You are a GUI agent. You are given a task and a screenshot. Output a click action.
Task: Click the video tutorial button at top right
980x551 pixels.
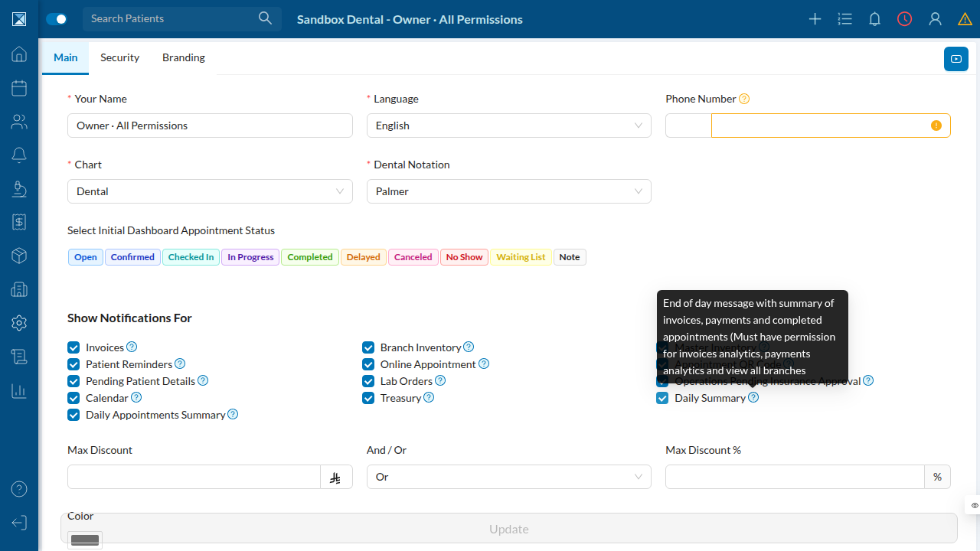coord(956,59)
